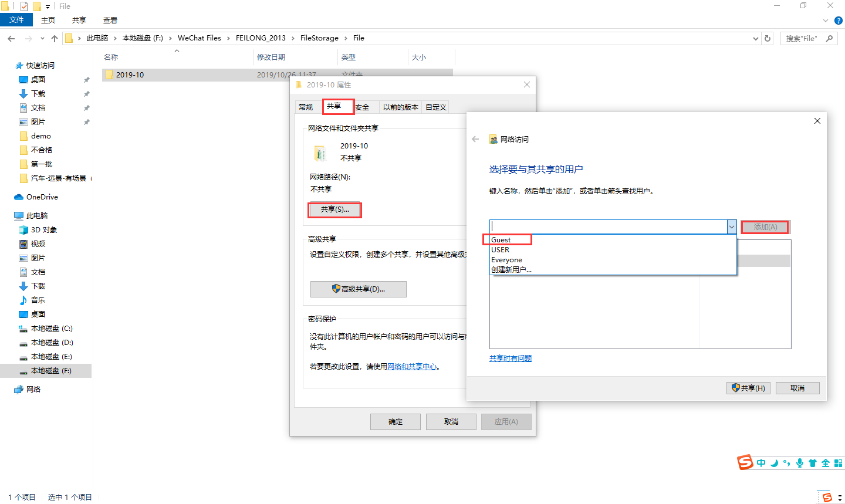Screen dimensions: 845x504
Task: Start search via the magnifier icon
Action: [x=829, y=38]
